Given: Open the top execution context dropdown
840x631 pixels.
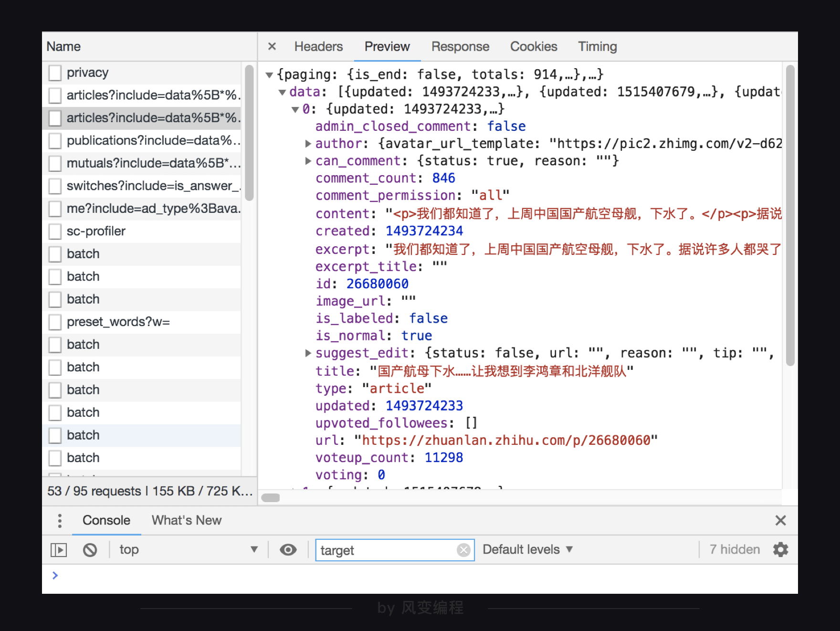Looking at the screenshot, I should [x=189, y=550].
